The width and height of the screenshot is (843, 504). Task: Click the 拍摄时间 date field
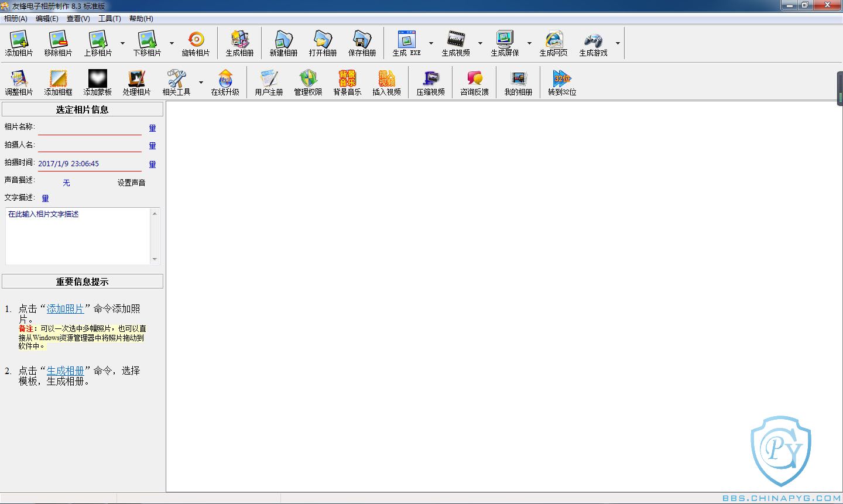90,164
